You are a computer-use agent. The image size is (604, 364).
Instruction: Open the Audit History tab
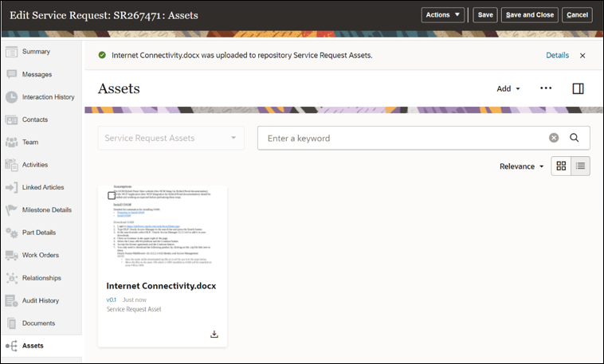pyautogui.click(x=41, y=300)
